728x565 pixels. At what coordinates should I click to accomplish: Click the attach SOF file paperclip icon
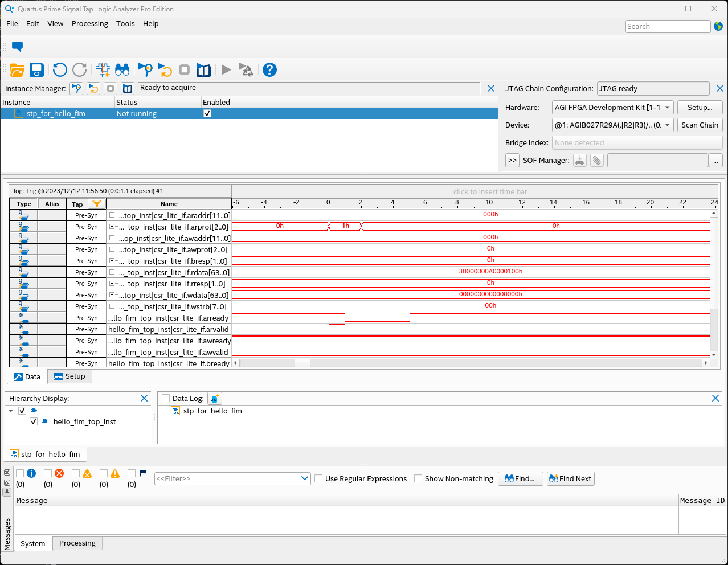pyautogui.click(x=596, y=161)
